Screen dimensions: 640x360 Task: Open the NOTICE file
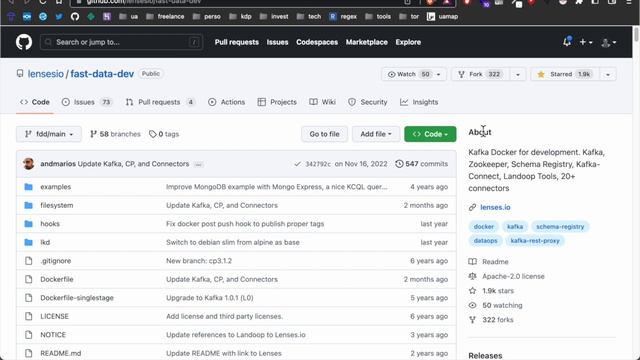point(53,335)
